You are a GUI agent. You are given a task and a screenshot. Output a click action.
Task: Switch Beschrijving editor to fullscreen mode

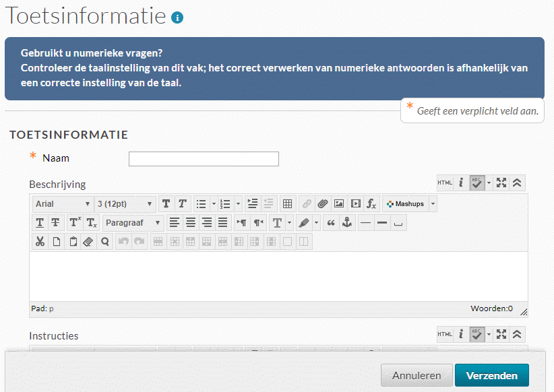click(x=501, y=183)
